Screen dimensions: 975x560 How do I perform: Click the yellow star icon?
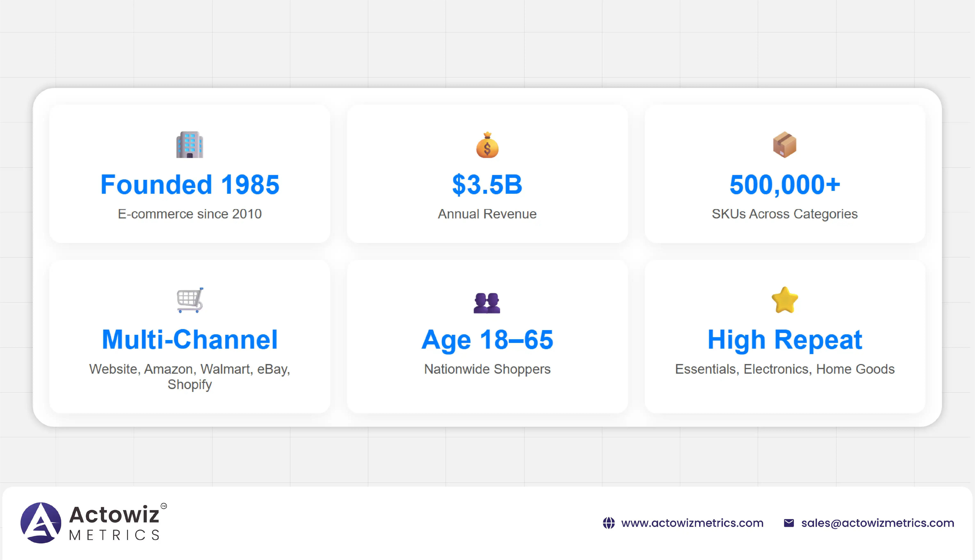coord(784,300)
